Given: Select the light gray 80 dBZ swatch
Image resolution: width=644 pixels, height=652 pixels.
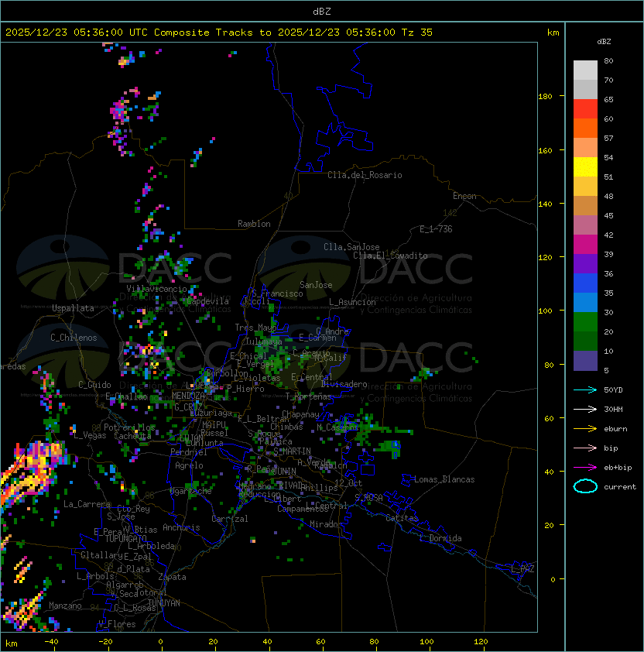Looking at the screenshot, I should 585,70.
